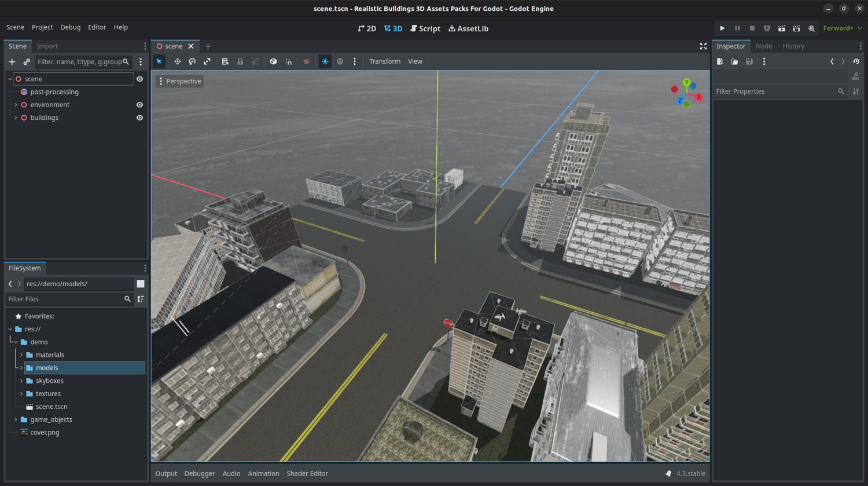The image size is (868, 486).
Task: Open Inspector extra resource options
Action: coord(764,61)
